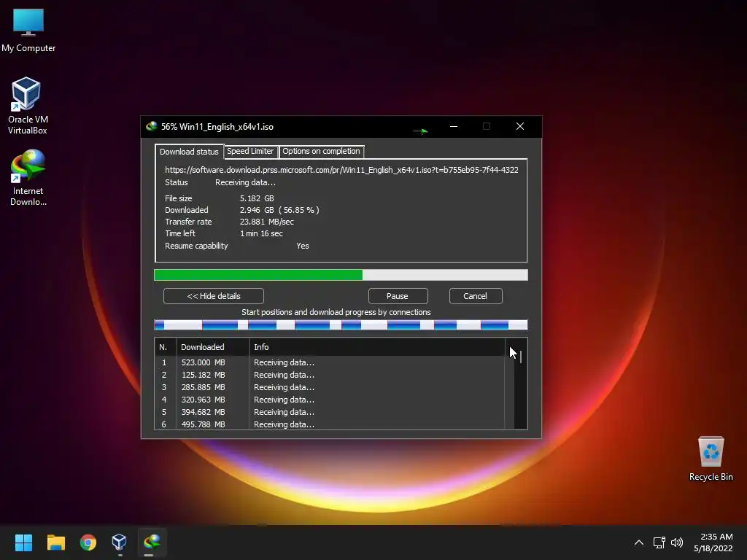The height and width of the screenshot is (560, 747).
Task: Click the IDM icon in the download window title bar
Action: [152, 127]
